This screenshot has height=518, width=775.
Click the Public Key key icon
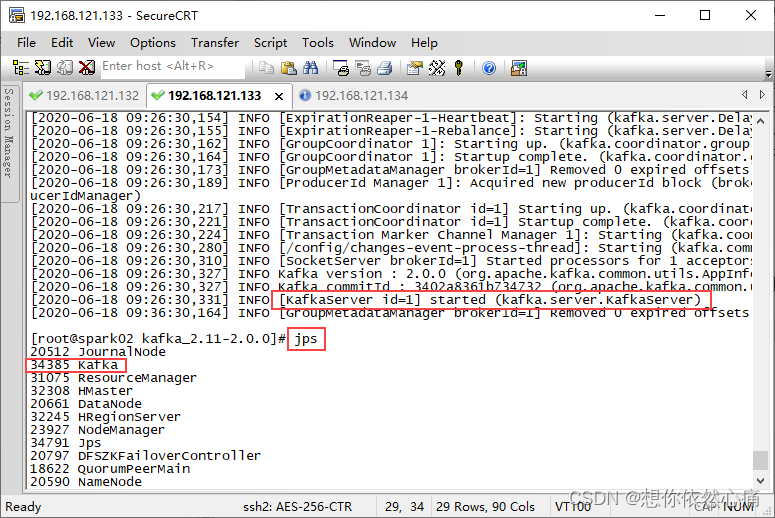[459, 68]
